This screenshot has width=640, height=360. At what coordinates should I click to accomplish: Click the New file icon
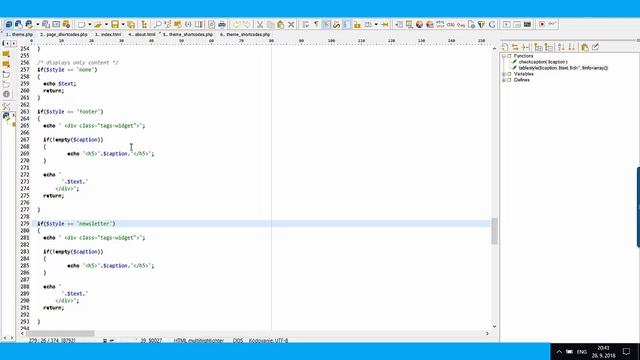pos(82,24)
